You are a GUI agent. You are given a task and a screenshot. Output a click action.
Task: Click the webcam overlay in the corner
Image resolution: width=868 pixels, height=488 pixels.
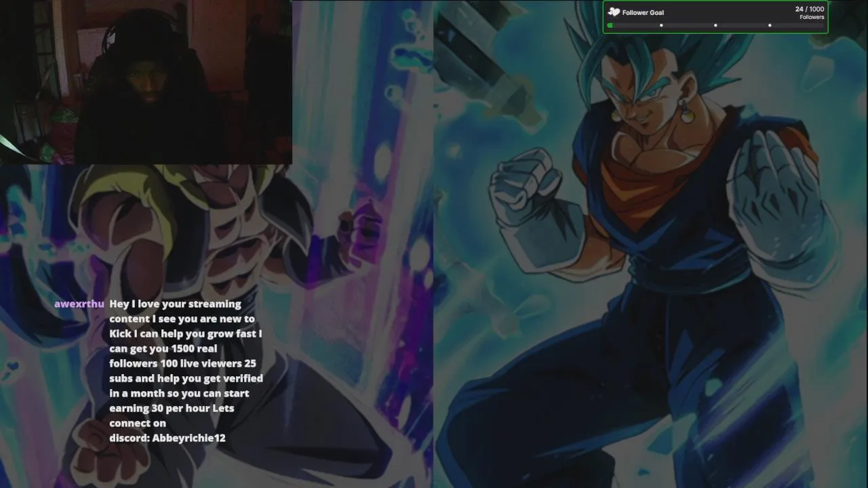(x=146, y=82)
